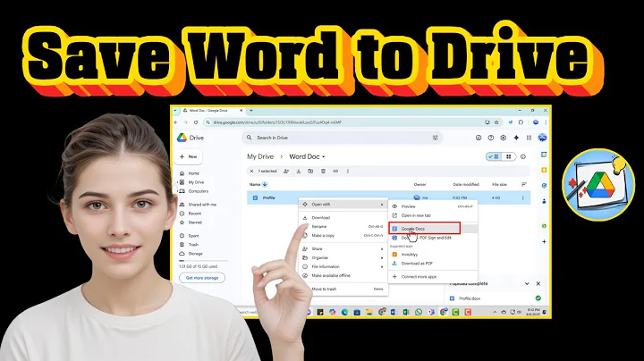Choose Google Docs in Open with menu
644x361 pixels.
point(433,229)
